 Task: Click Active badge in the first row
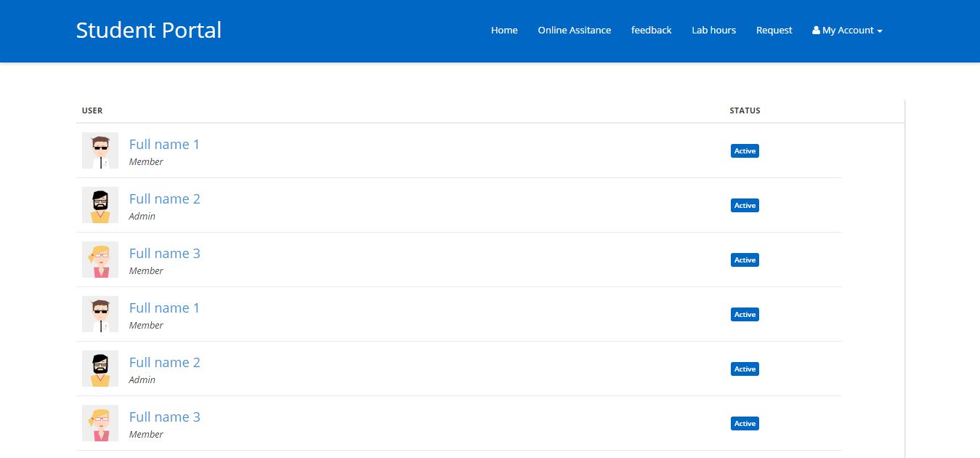pos(745,151)
